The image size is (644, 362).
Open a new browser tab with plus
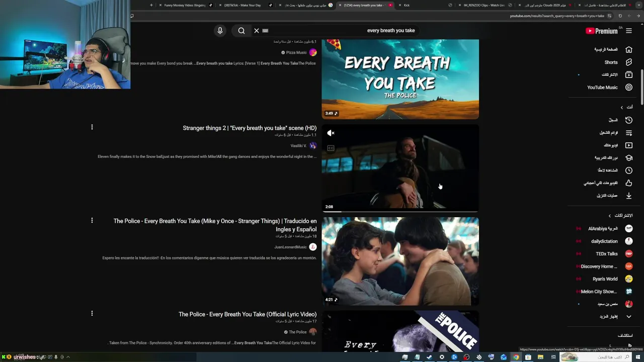point(151,5)
